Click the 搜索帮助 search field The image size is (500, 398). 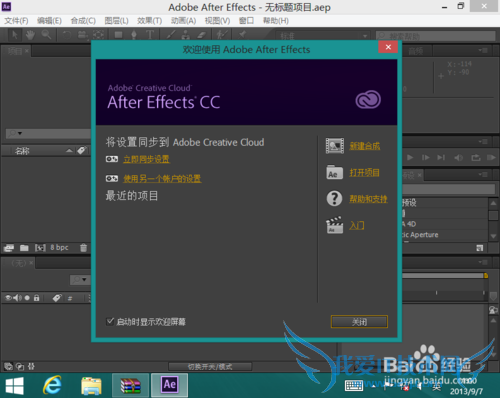coord(436,35)
